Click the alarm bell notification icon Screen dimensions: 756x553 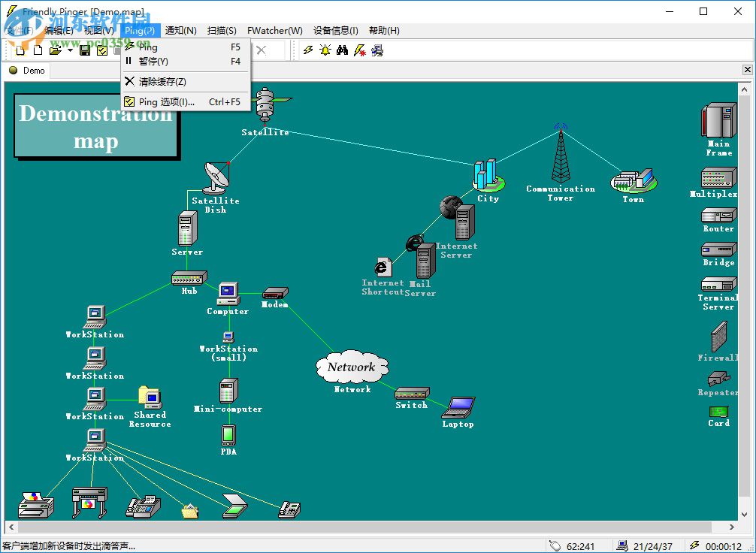325,50
